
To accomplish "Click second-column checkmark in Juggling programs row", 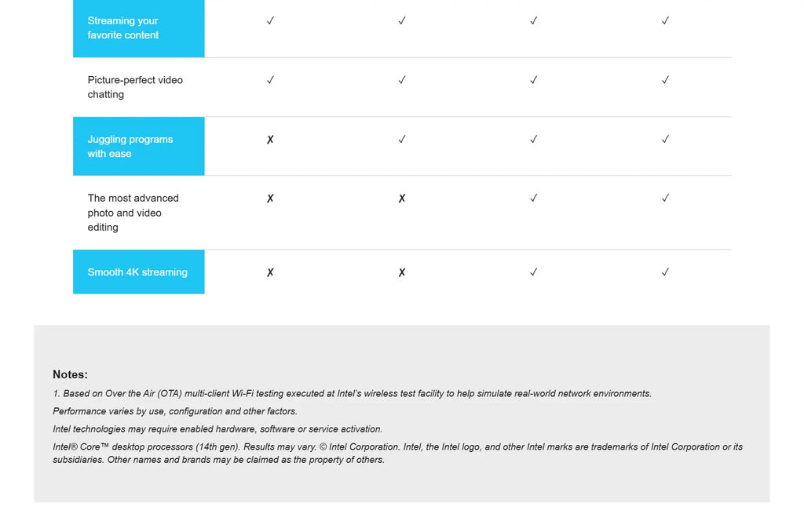I will tap(402, 140).
